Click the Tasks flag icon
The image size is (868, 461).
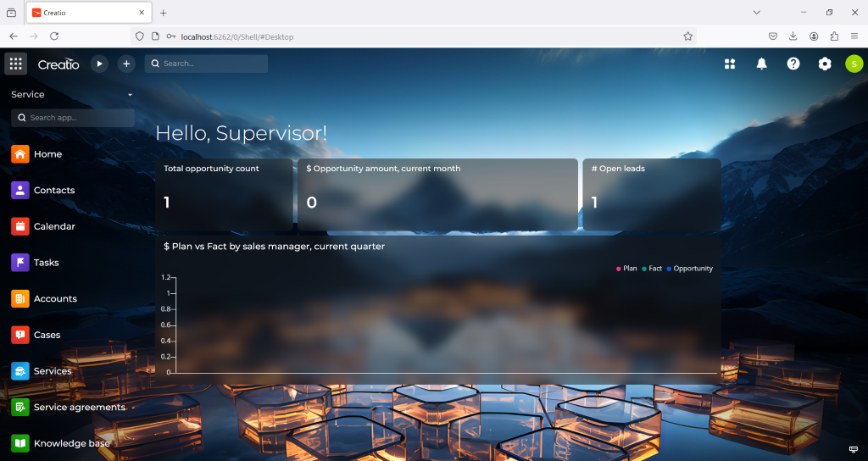20,263
